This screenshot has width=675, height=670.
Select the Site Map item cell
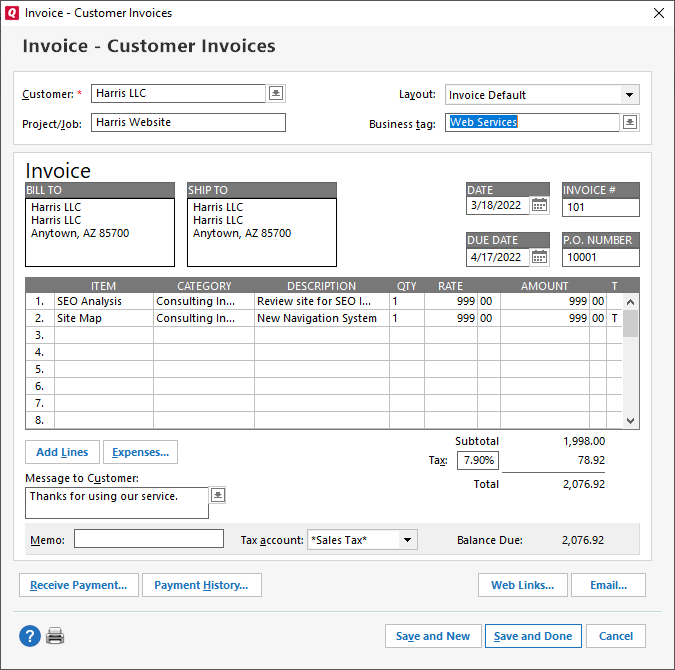pyautogui.click(x=104, y=318)
